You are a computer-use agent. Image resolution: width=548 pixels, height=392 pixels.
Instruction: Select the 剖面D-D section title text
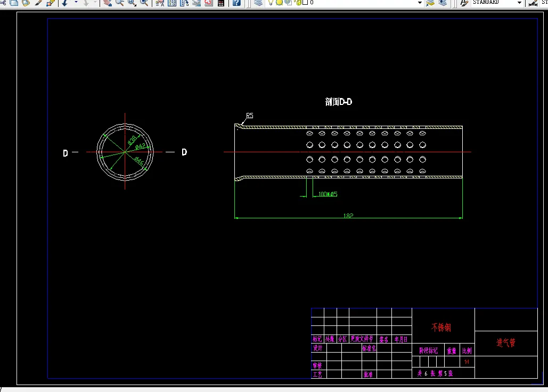[x=338, y=102]
